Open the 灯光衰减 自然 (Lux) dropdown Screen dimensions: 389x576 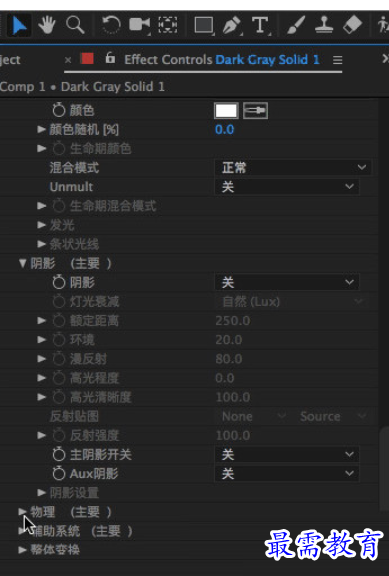(x=293, y=302)
